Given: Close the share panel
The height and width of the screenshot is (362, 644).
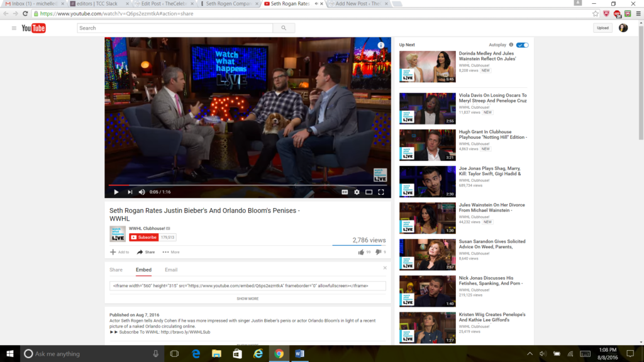Looking at the screenshot, I should 385,268.
